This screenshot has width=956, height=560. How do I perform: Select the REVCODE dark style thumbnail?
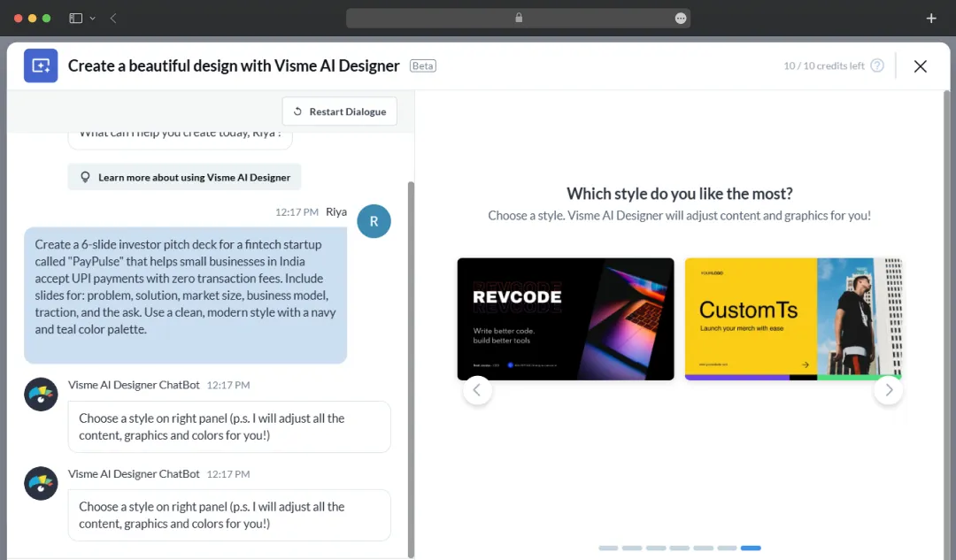pyautogui.click(x=566, y=318)
